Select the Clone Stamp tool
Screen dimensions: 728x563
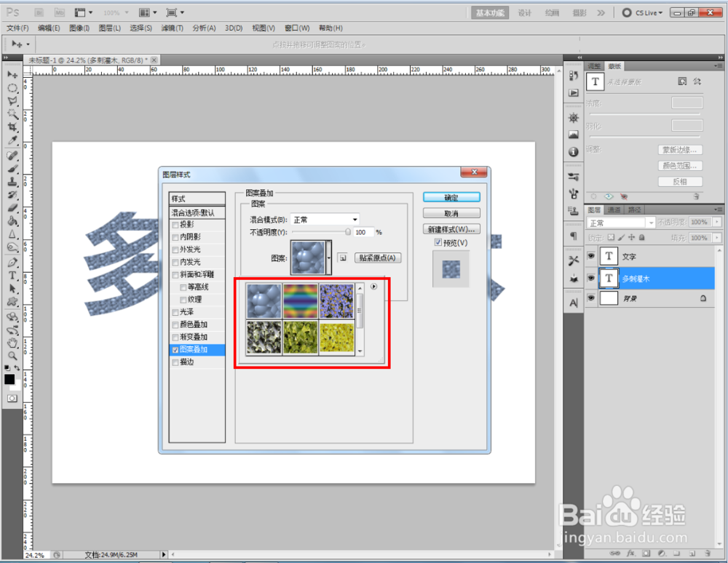(x=12, y=182)
